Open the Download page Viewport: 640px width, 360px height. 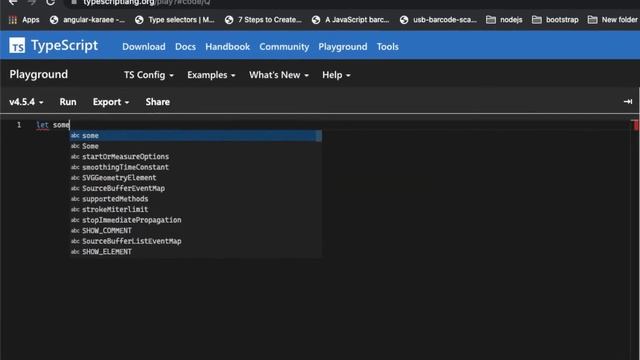point(144,47)
